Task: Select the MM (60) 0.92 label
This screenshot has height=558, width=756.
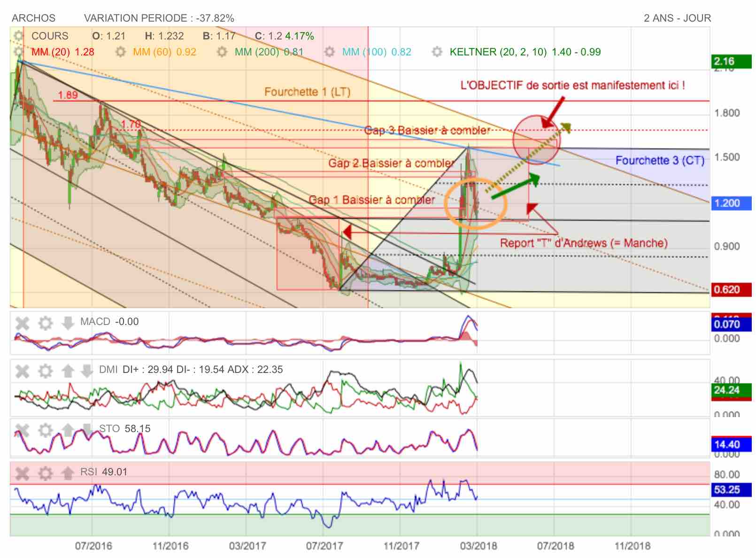Action: (165, 52)
